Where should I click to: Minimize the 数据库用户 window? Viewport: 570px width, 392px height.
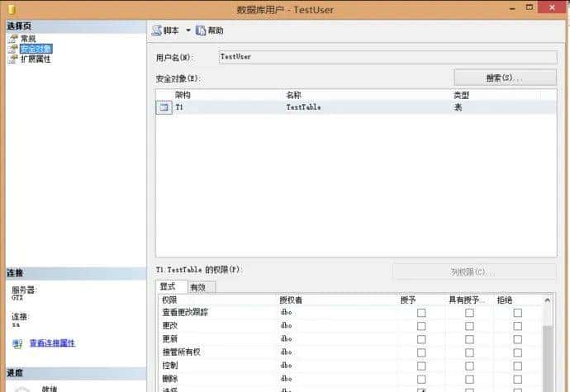(x=512, y=7)
